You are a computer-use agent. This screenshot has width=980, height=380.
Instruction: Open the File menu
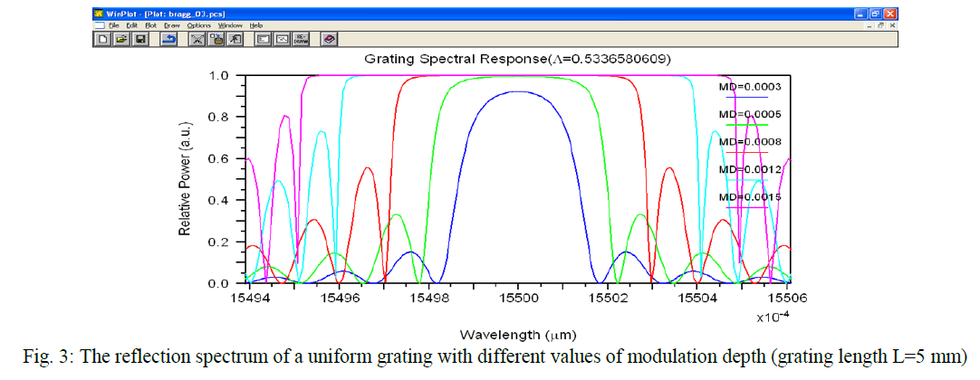tap(114, 25)
